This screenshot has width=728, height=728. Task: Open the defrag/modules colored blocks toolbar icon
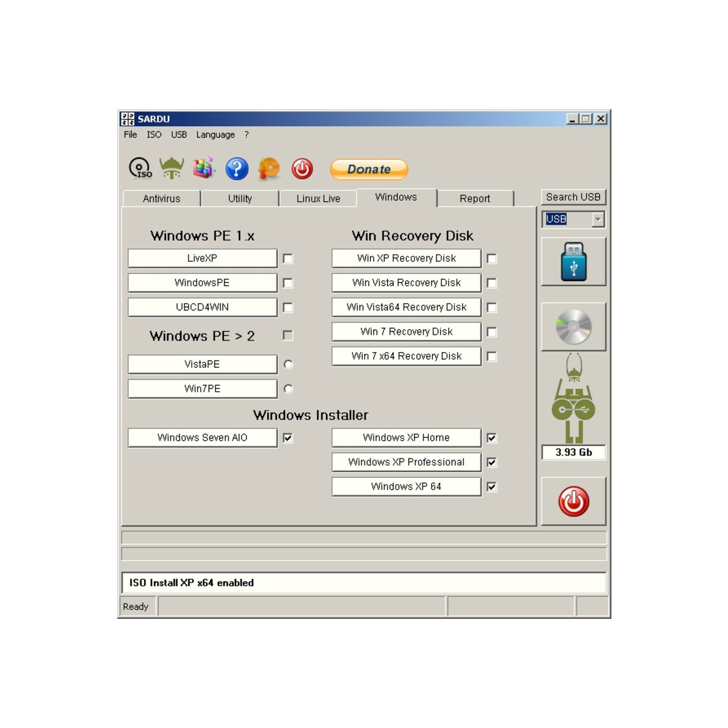(x=204, y=168)
